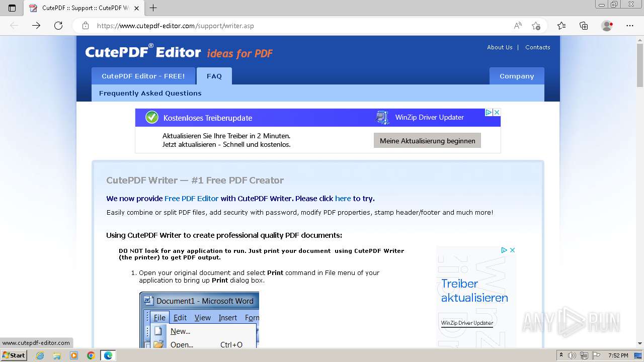Follow the Free PDF Editor link
644x362 pixels.
coord(191,199)
